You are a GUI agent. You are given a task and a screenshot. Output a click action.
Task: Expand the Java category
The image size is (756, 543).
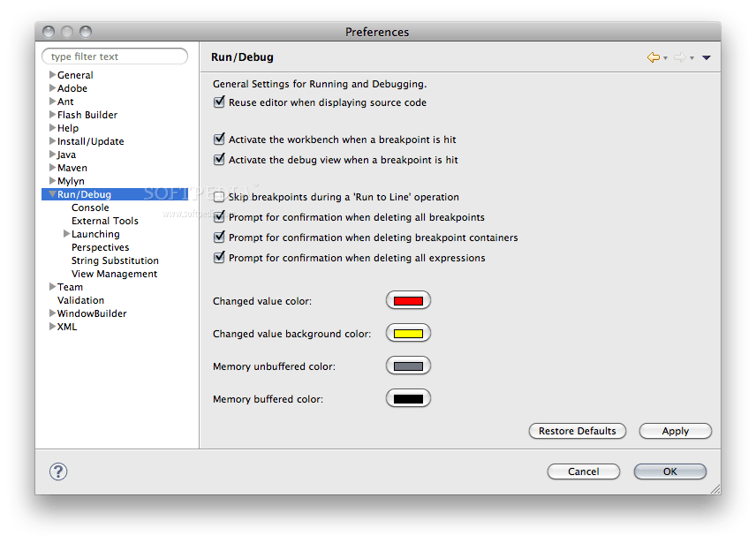52,154
